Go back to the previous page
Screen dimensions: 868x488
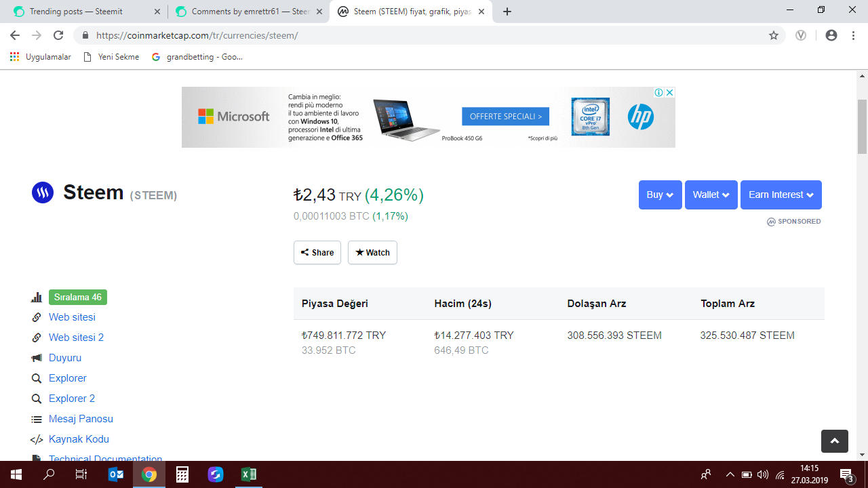point(15,35)
